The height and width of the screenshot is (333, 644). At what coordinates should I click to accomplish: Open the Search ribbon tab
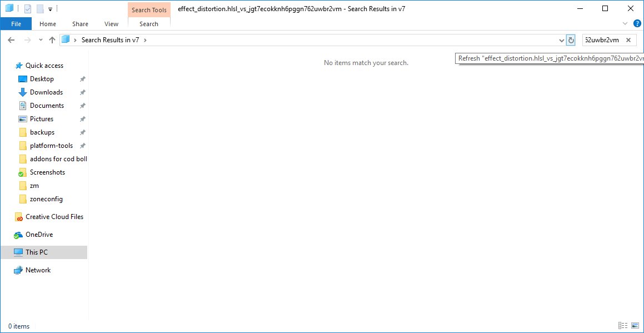[x=149, y=24]
